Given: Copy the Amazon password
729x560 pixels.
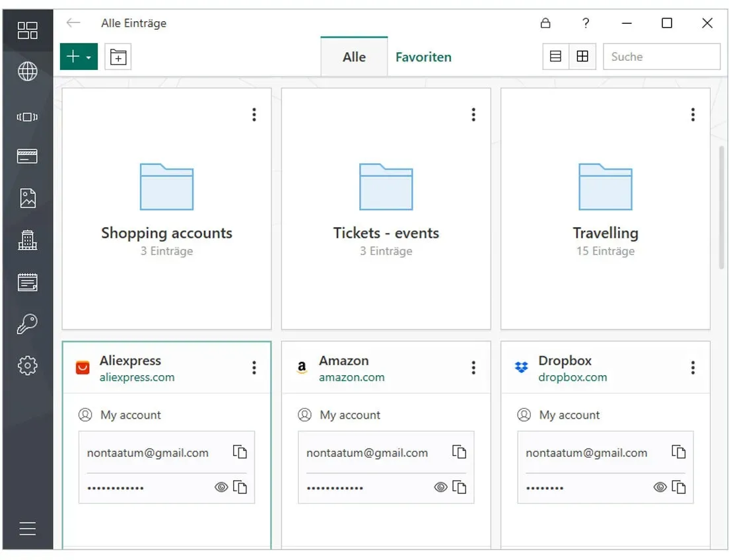Looking at the screenshot, I should pos(460,487).
